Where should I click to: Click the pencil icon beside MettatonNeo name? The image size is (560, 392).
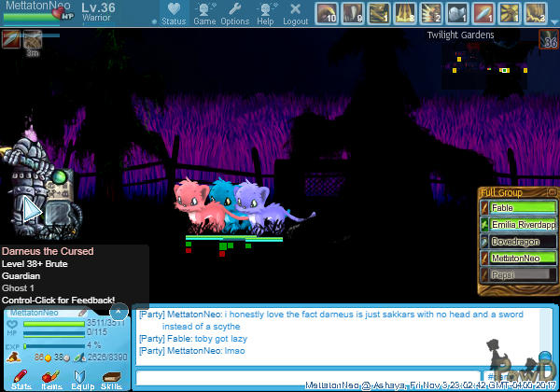(83, 313)
